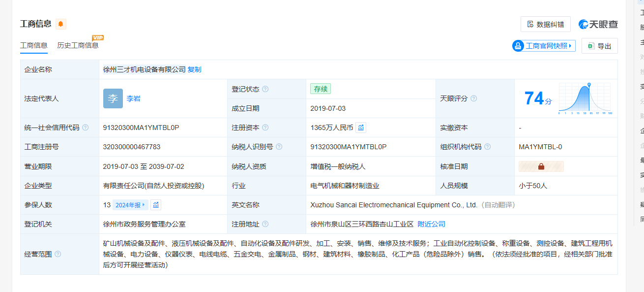Click the help icon beside 天眼评分

473,98
